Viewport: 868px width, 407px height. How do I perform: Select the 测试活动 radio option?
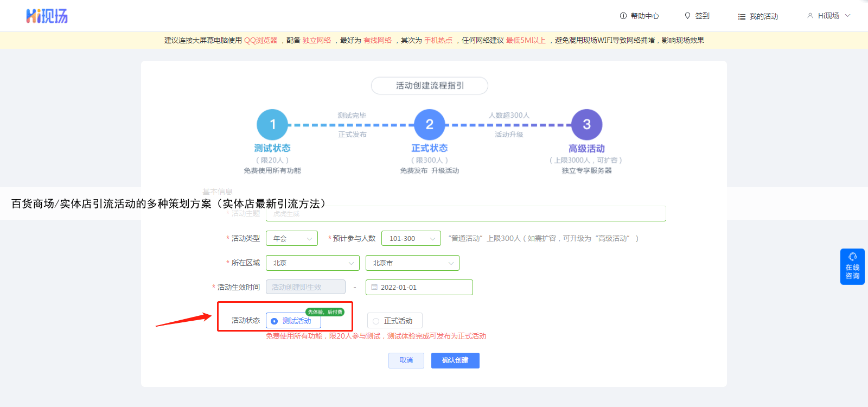tap(275, 321)
